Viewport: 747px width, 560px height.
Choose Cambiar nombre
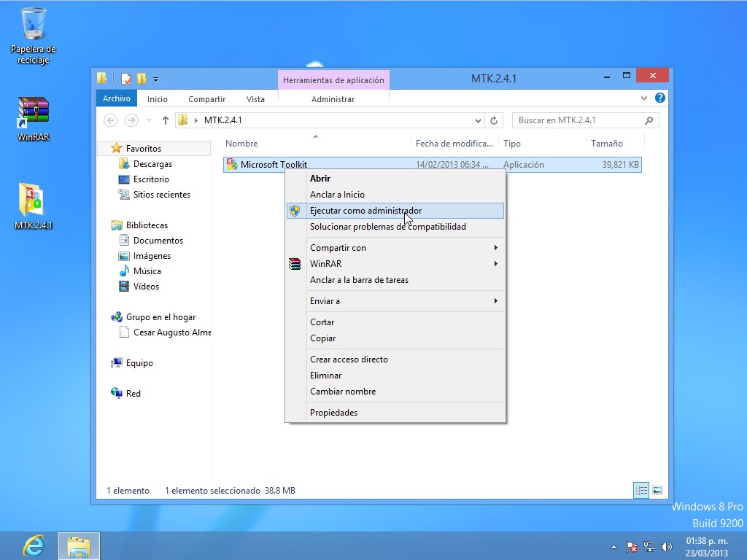[395, 392]
